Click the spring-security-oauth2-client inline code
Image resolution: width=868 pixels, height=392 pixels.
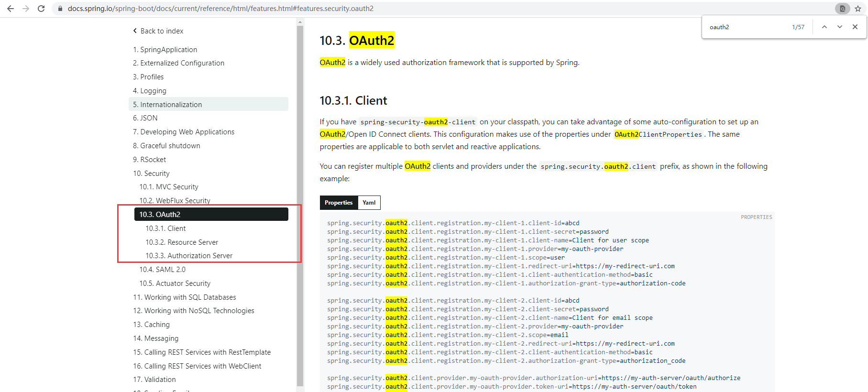tap(418, 122)
